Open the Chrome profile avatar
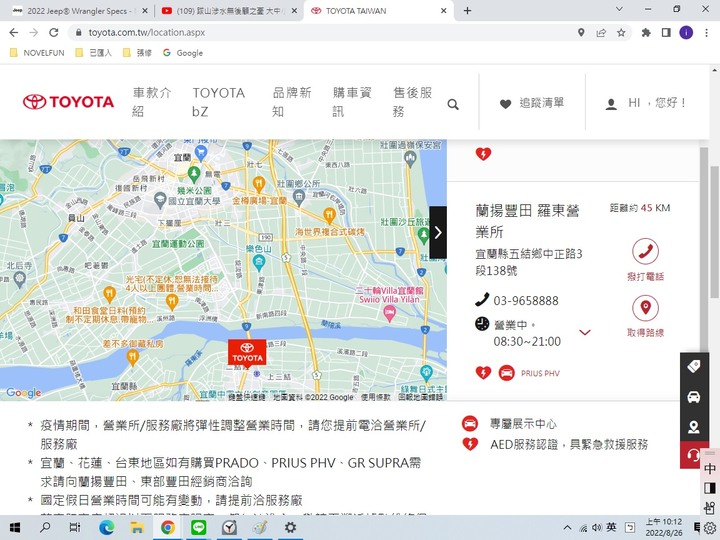Viewport: 720px width, 540px height. click(686, 33)
